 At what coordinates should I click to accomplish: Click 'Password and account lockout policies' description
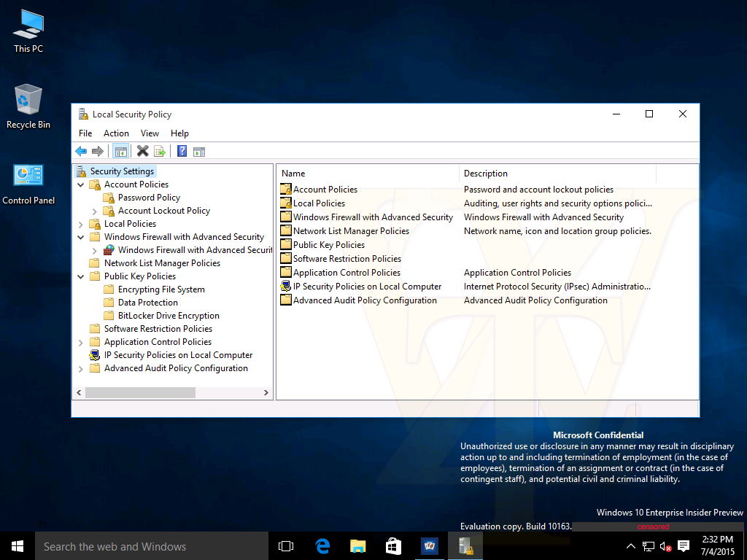coord(538,190)
